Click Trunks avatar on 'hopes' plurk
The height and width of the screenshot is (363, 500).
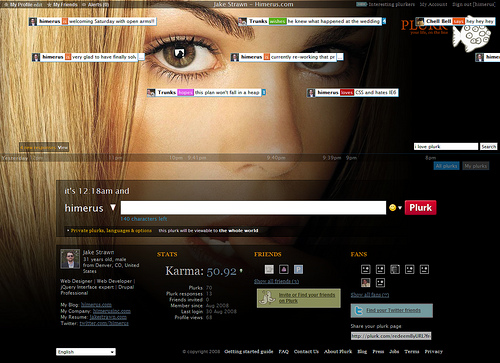(x=151, y=92)
